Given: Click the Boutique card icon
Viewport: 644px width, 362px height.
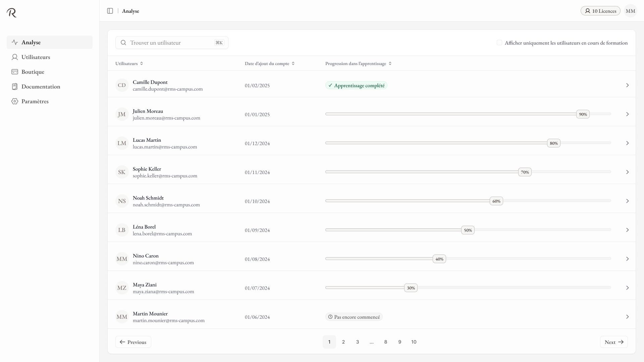Looking at the screenshot, I should (x=15, y=72).
